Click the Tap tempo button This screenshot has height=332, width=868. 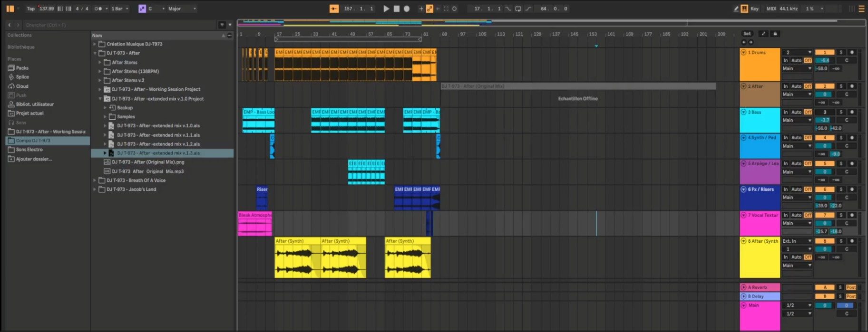(x=30, y=9)
